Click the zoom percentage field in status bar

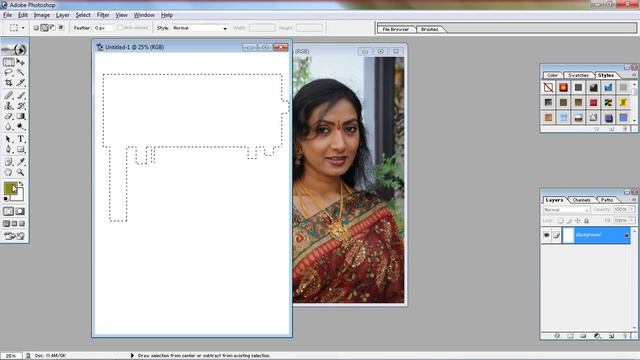point(11,356)
